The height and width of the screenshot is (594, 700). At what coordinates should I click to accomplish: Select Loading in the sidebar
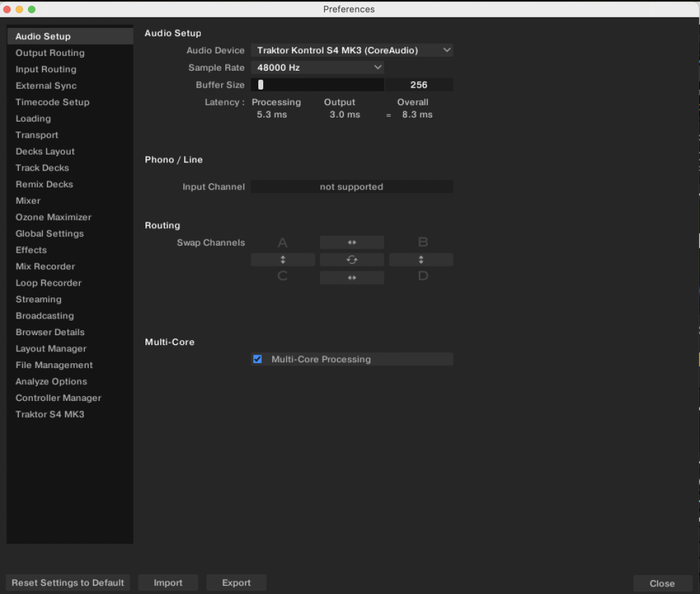point(70,119)
